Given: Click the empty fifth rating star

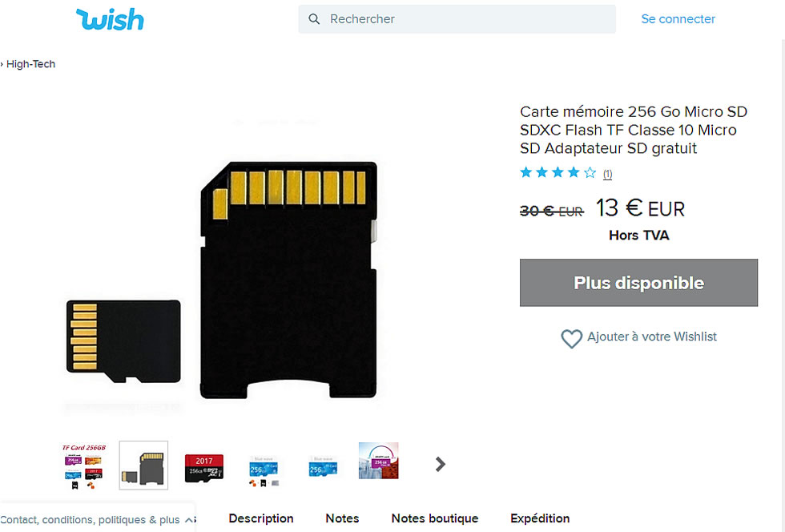Looking at the screenshot, I should (590, 173).
